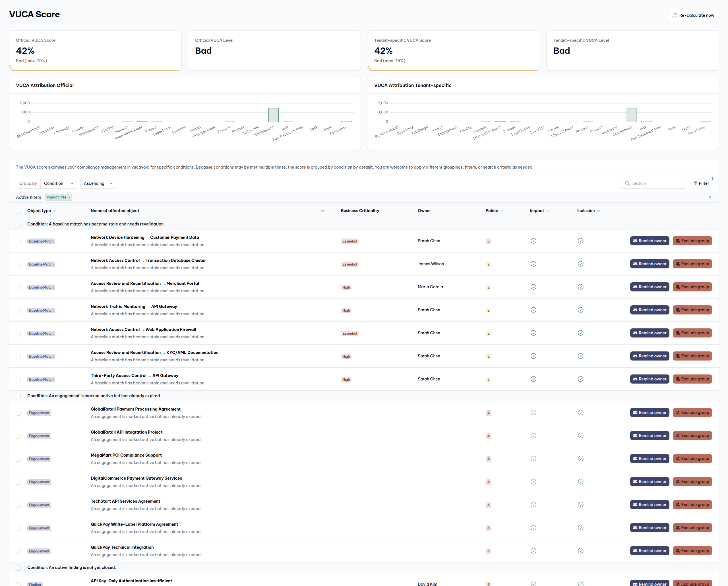Click the impact checkmark for the Merchant Portal row

(533, 287)
